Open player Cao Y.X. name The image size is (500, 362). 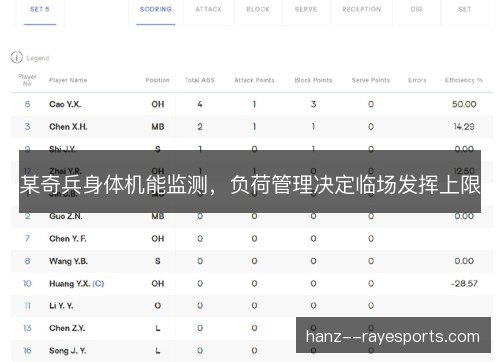point(65,104)
